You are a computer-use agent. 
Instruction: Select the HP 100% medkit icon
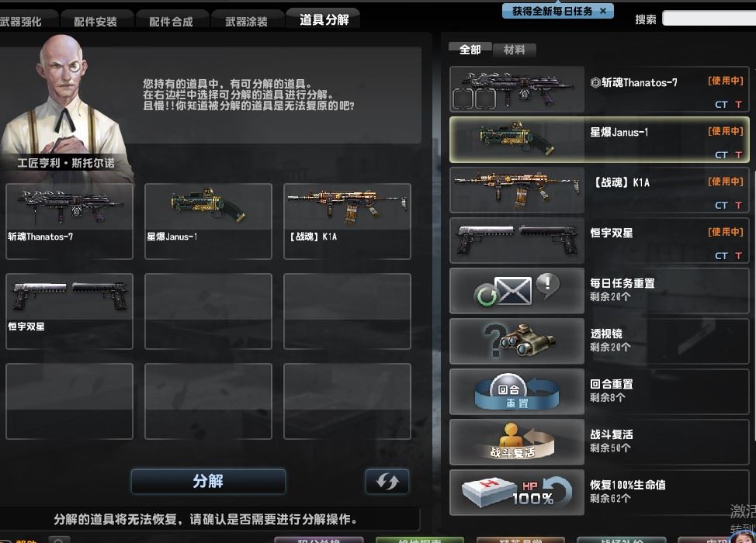516,493
